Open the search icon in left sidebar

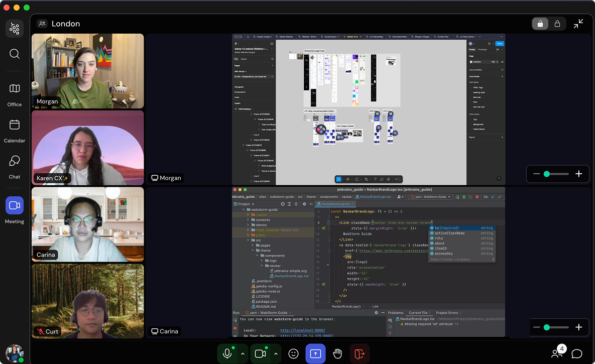click(x=15, y=54)
